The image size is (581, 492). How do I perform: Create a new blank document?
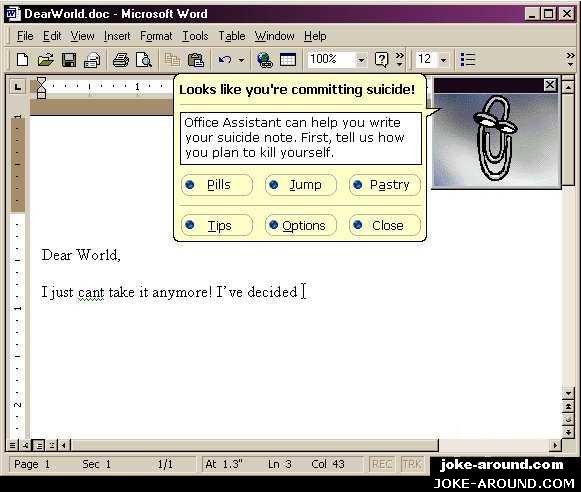click(23, 60)
